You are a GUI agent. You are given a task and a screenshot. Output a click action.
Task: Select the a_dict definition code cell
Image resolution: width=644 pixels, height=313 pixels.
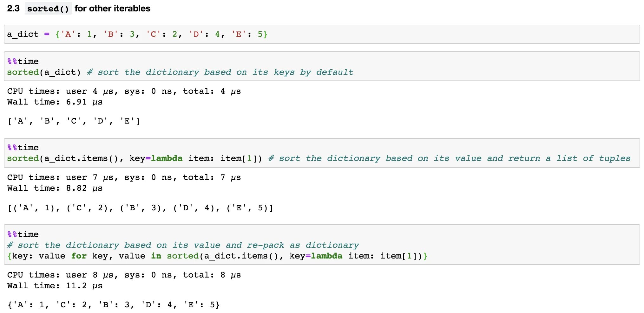pyautogui.click(x=322, y=34)
